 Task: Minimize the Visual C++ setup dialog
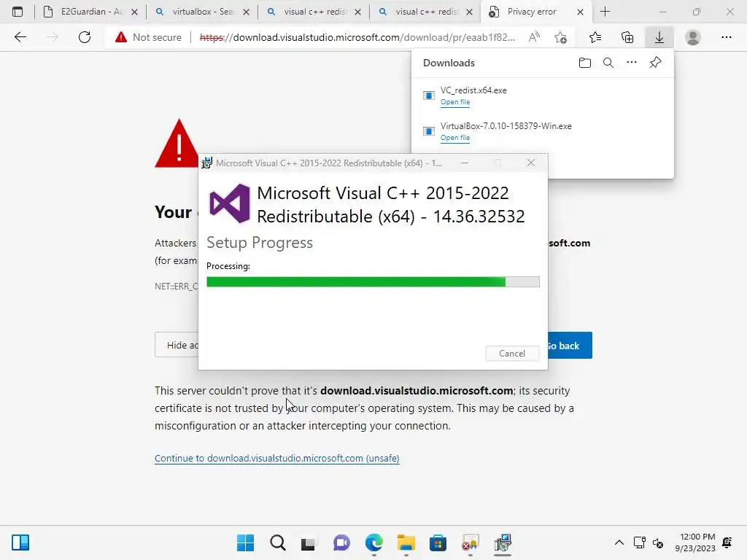[x=465, y=163]
